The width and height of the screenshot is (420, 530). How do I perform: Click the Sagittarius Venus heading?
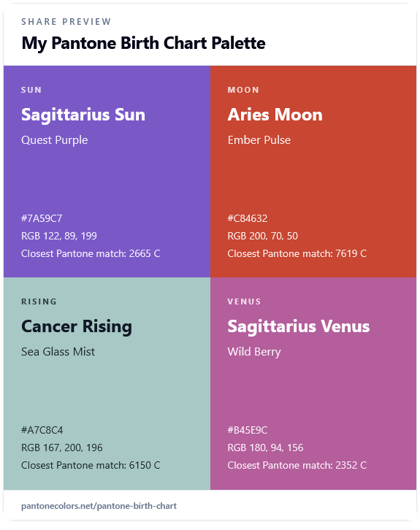pos(299,326)
